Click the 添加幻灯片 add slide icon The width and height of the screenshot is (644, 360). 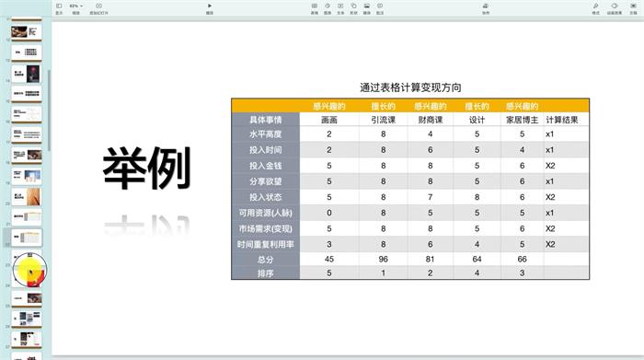point(99,6)
